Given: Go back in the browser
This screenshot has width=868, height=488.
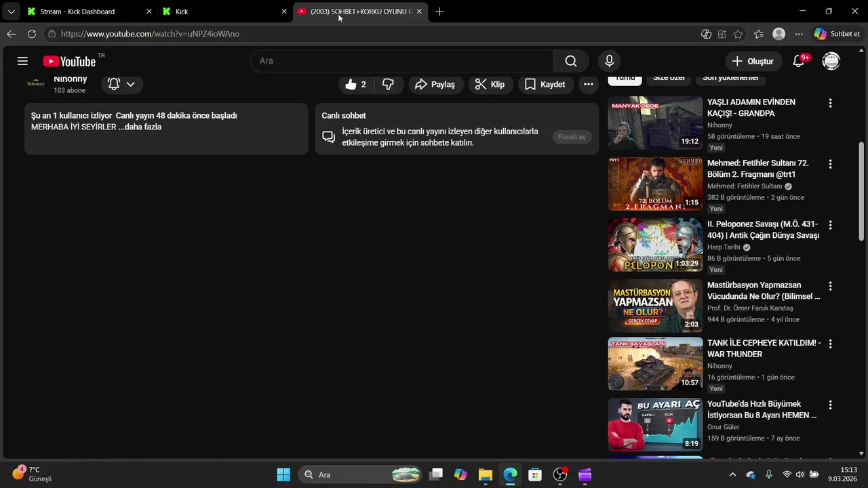Looking at the screenshot, I should 12,34.
